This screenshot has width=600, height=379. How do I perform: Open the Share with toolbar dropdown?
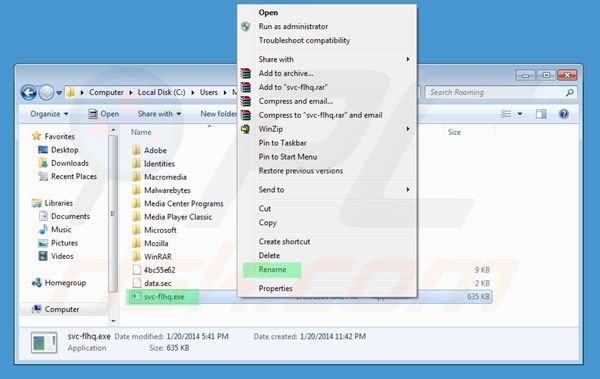coord(159,114)
